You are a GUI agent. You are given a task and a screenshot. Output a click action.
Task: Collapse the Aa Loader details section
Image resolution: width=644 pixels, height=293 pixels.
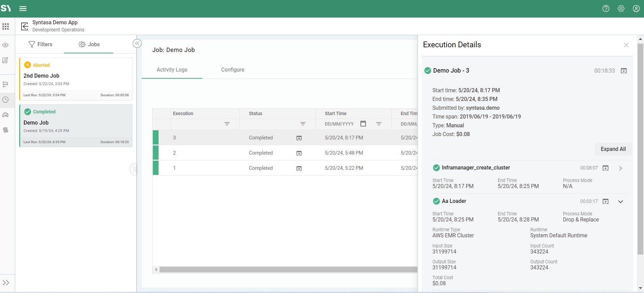(620, 202)
